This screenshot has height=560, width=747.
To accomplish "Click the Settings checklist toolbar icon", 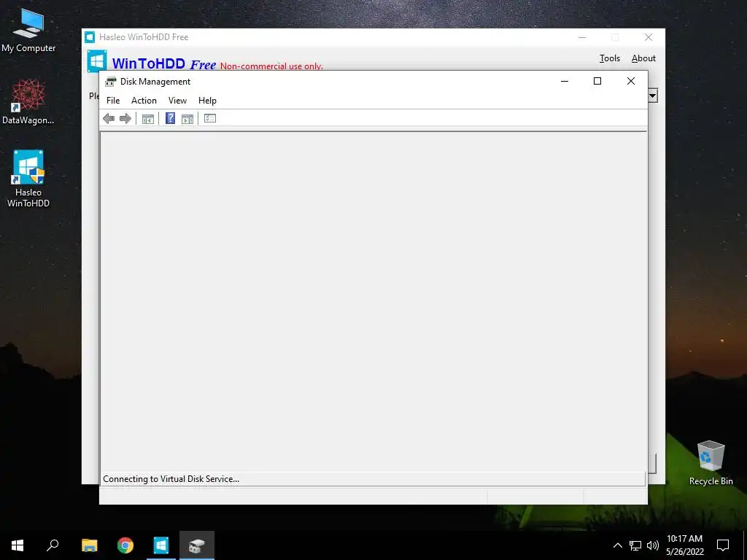I will [210, 118].
